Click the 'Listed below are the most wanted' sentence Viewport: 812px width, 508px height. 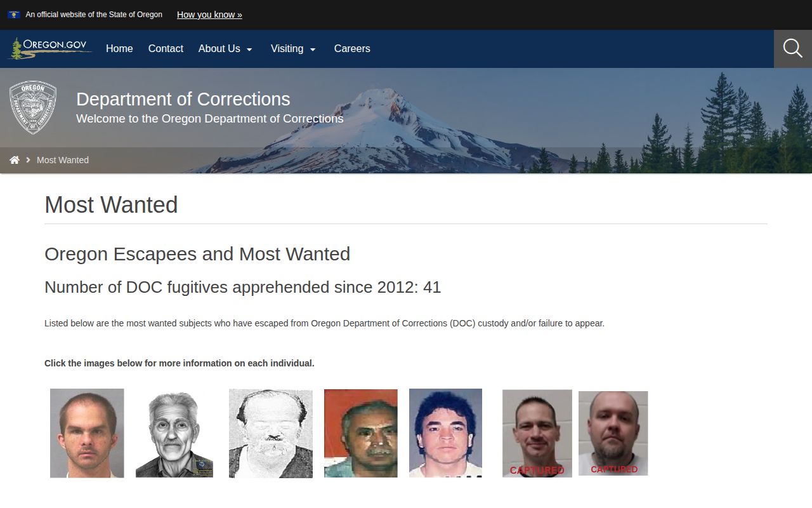(324, 323)
